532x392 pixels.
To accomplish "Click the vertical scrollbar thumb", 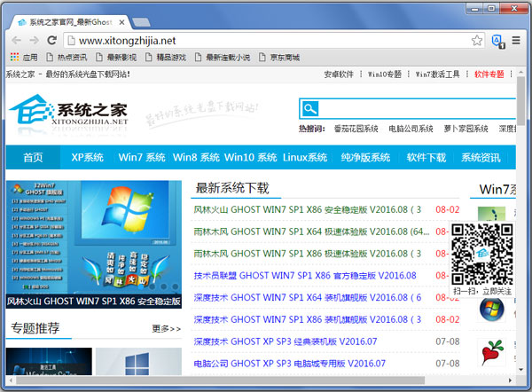I will 520,101.
